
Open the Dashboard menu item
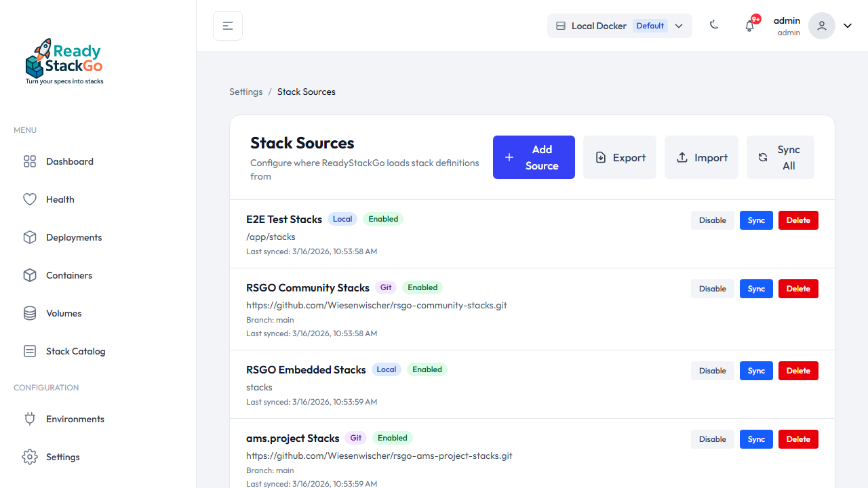tap(70, 161)
